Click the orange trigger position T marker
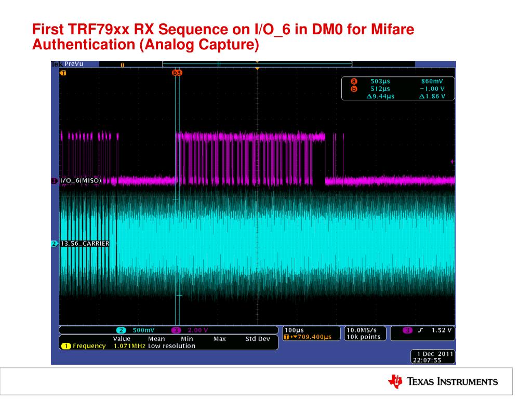Viewport: 532px width, 399px height. point(63,73)
